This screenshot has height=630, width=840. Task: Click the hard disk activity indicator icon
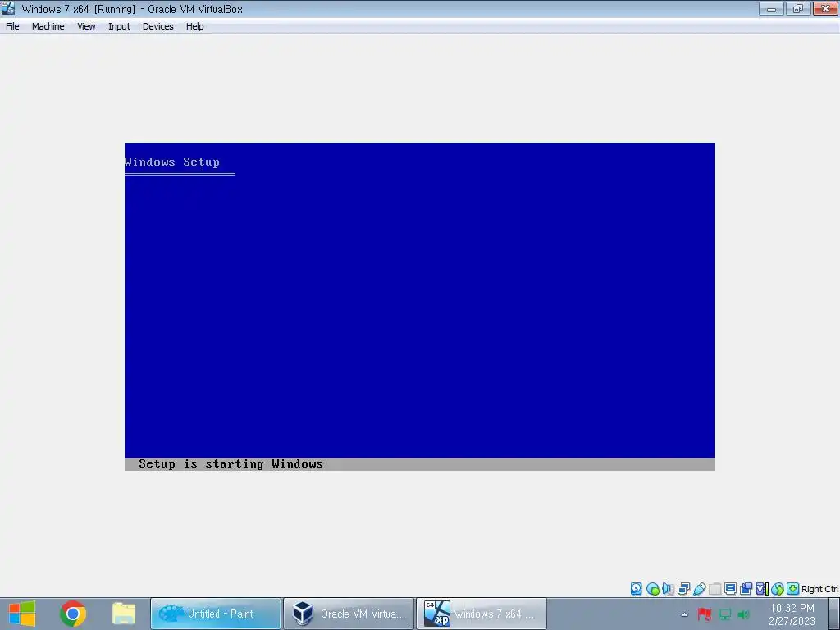(x=636, y=589)
